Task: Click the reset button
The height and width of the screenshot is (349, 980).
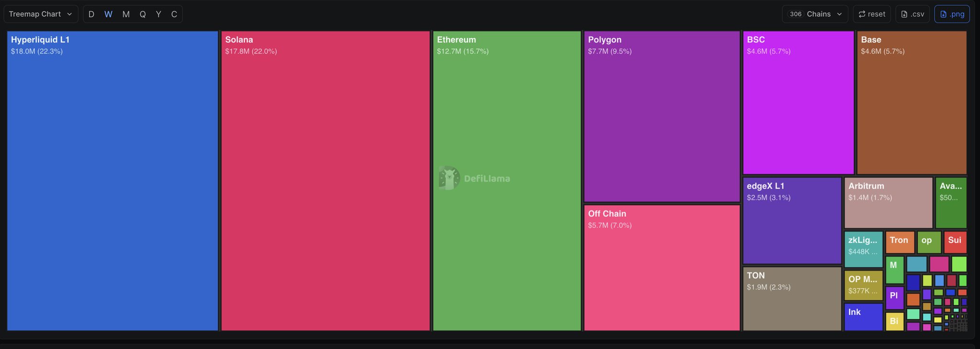Action: click(872, 14)
